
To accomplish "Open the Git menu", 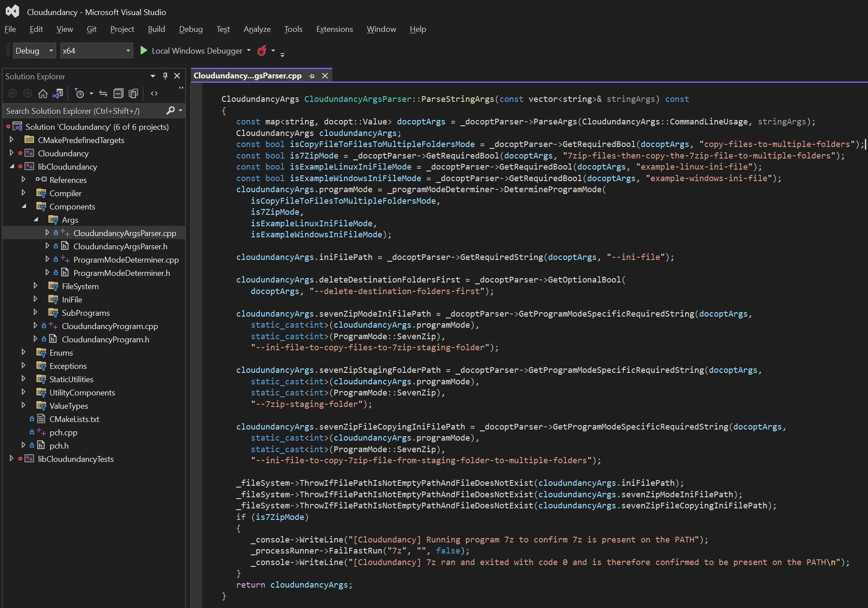I will tap(92, 29).
